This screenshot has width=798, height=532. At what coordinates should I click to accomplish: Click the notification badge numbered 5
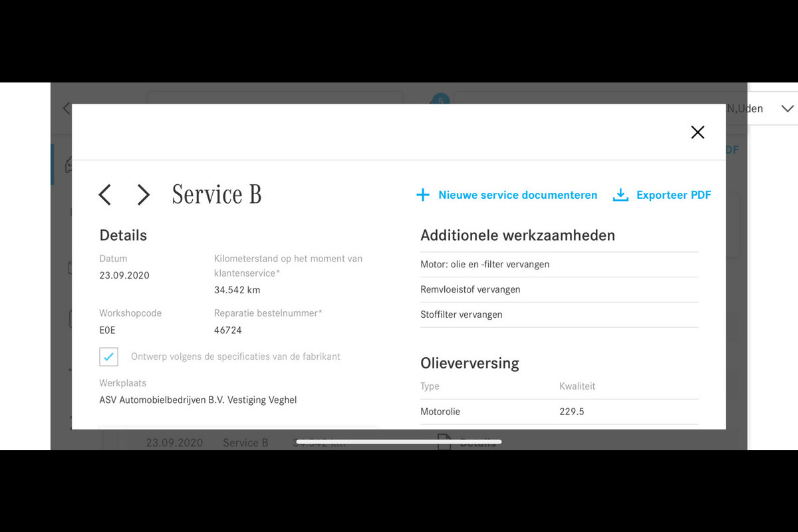coord(440,99)
